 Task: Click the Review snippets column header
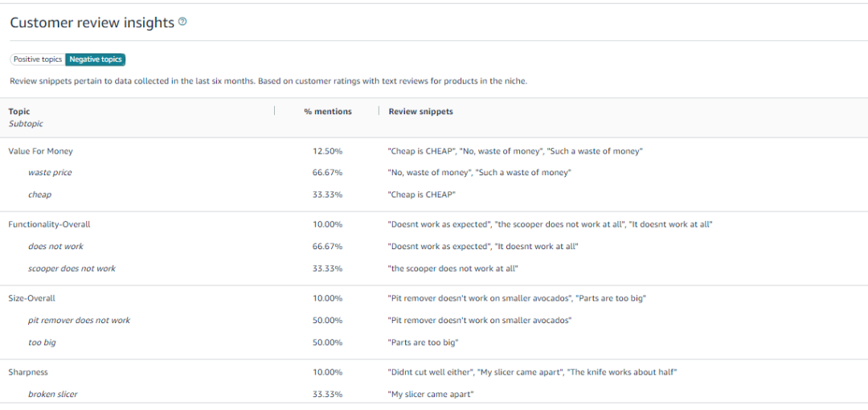pyautogui.click(x=420, y=112)
